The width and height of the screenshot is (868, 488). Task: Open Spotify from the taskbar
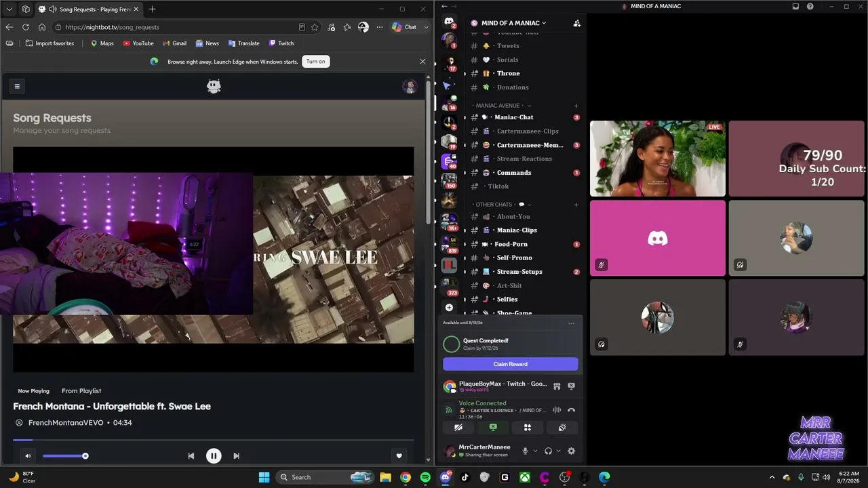point(425,477)
